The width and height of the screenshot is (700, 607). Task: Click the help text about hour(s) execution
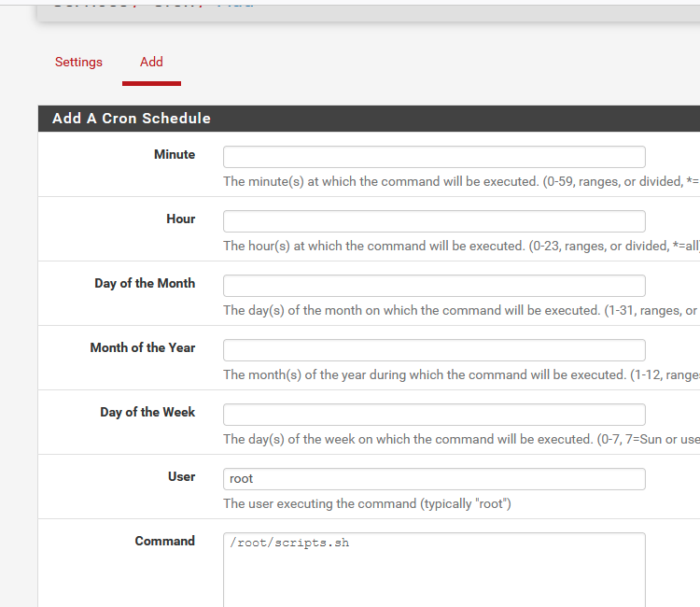pyautogui.click(x=462, y=246)
